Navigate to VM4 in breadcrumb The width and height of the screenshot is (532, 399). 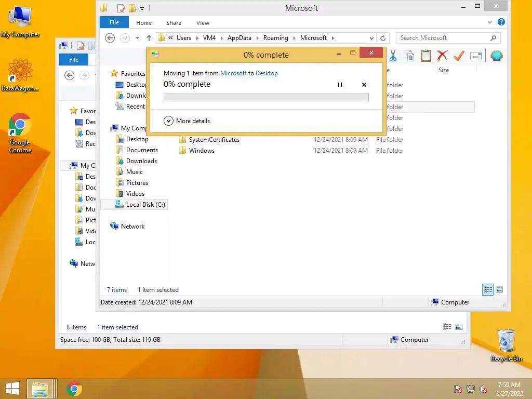pos(209,38)
